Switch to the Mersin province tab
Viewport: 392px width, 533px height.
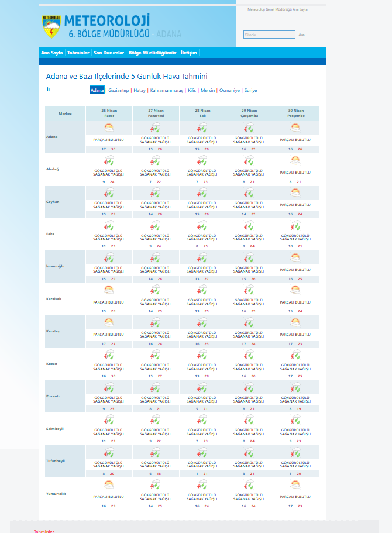(x=208, y=91)
